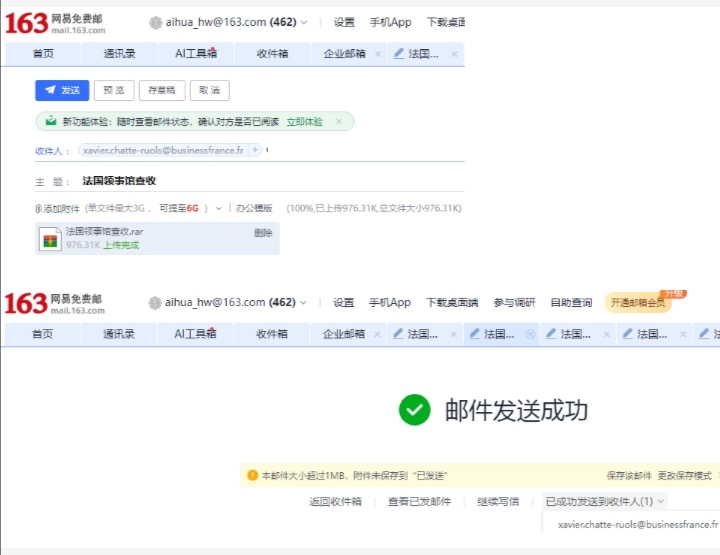Click the 参与调研 link

click(514, 303)
